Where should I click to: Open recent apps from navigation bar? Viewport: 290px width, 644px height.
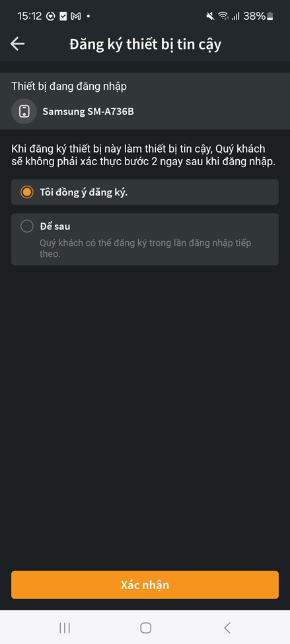(x=65, y=627)
